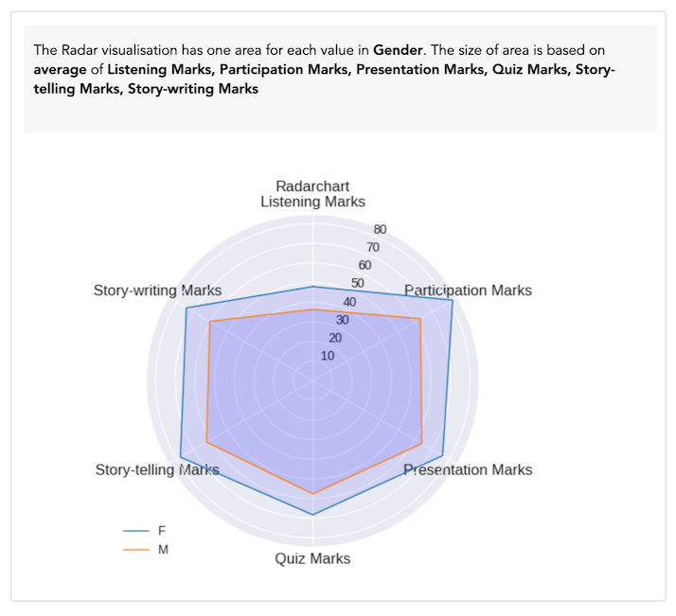The image size is (676, 616).
Task: Click blue F vertex on Participation Marks axis
Action: coord(453,301)
